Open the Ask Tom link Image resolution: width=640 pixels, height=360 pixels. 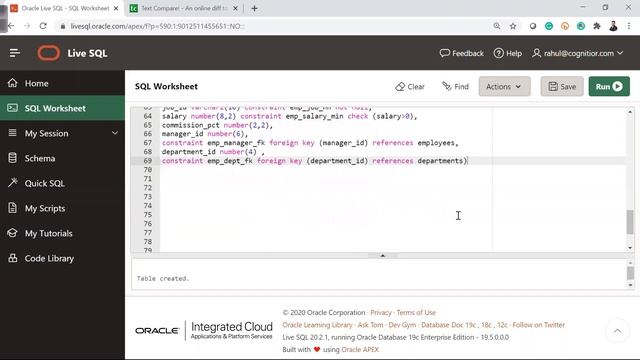coord(370,325)
